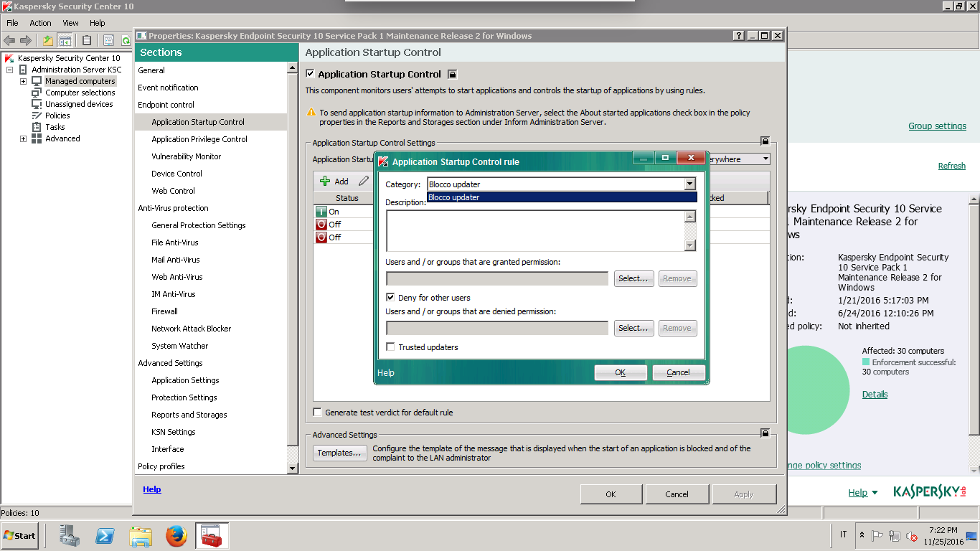The height and width of the screenshot is (551, 980).
Task: Check Generate test verdict for default rule
Action: [x=317, y=413]
